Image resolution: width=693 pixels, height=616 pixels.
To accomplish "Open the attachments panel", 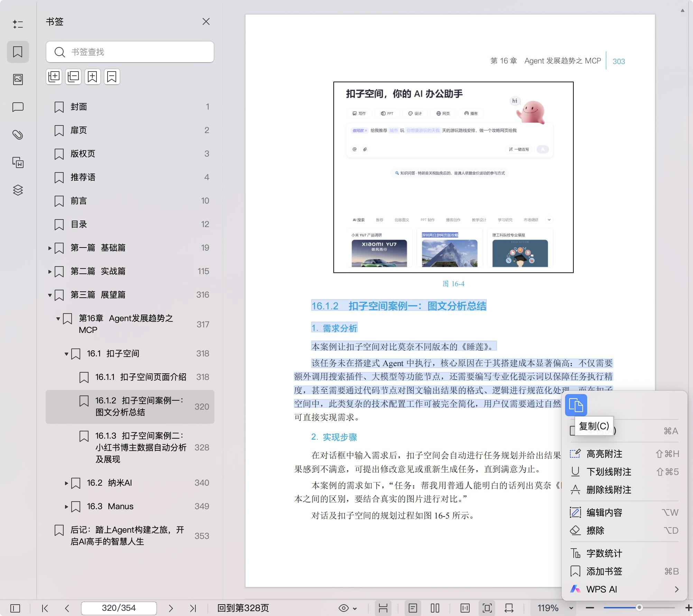I will pyautogui.click(x=18, y=135).
